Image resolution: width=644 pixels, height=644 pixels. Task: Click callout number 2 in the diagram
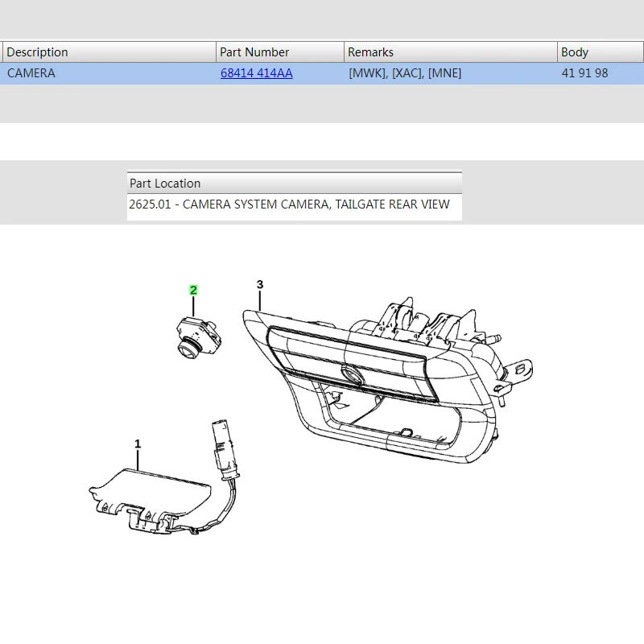pos(193,290)
